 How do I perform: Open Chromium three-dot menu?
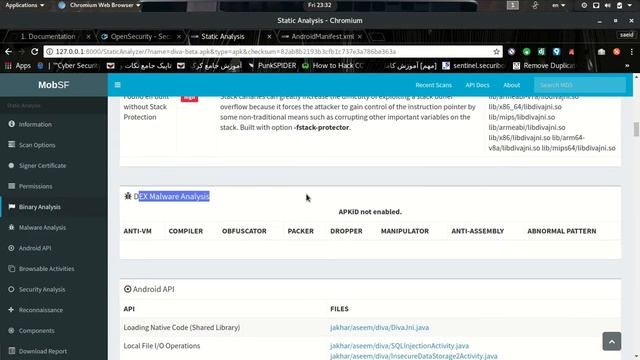coord(631,51)
